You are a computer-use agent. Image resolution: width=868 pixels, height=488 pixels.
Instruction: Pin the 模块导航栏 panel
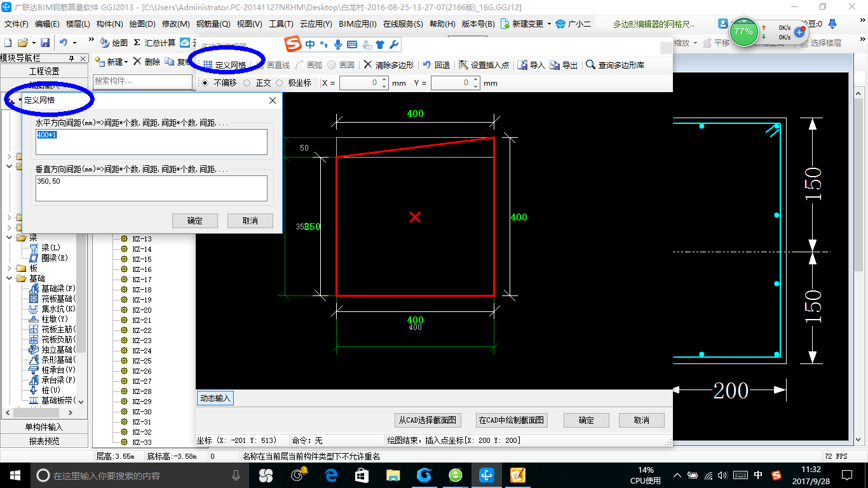tap(71, 58)
